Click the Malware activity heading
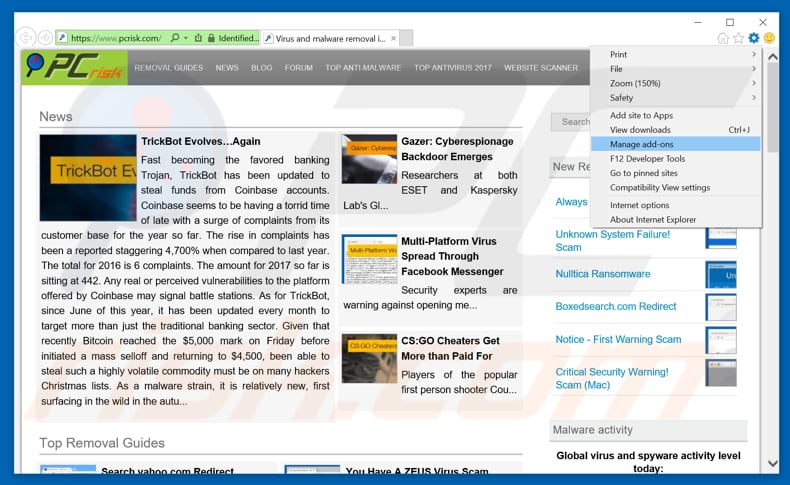The image size is (790, 485). [x=592, y=430]
